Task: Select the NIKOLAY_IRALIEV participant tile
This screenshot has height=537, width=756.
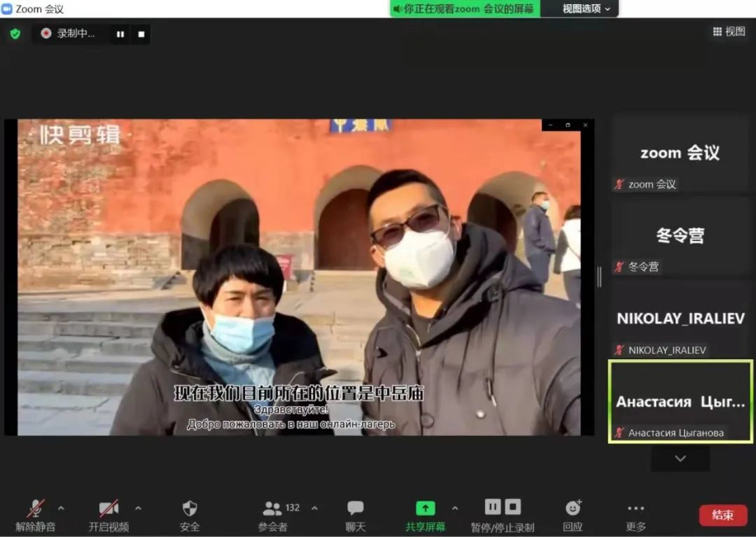Action: coord(680,319)
